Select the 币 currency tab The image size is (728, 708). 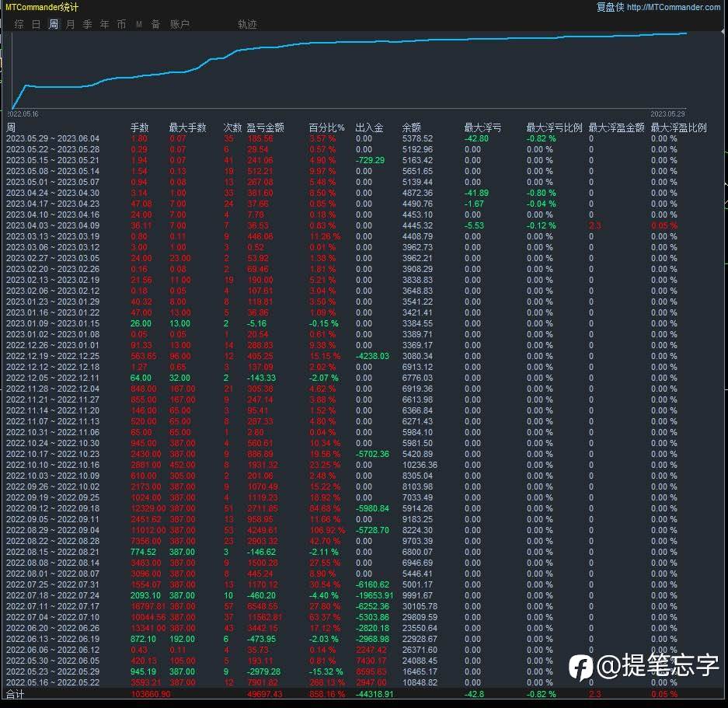[121, 24]
